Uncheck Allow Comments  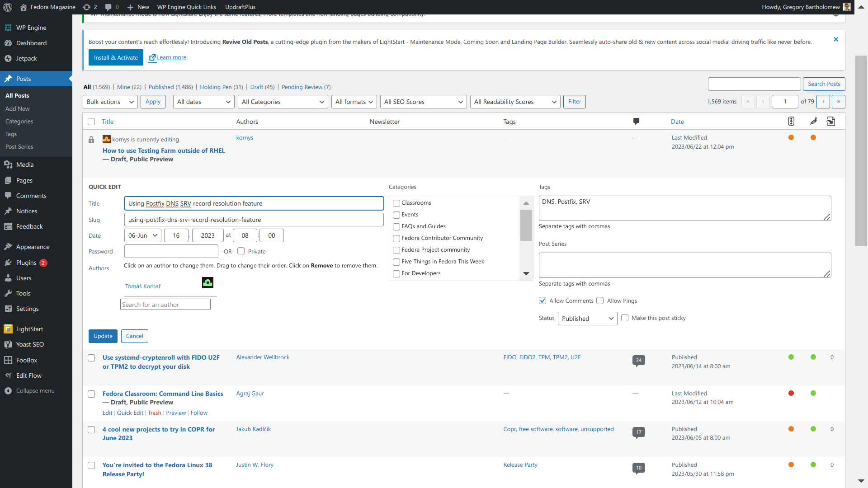[x=542, y=300]
